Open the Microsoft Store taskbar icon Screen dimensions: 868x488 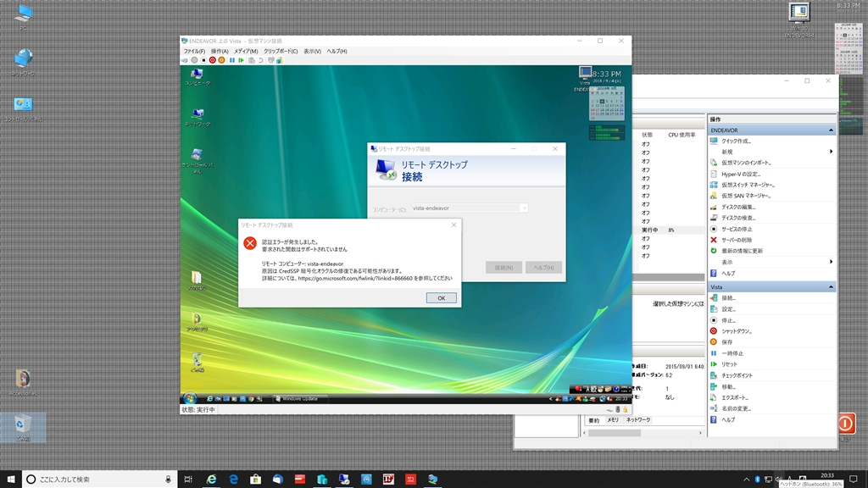pyautogui.click(x=255, y=480)
